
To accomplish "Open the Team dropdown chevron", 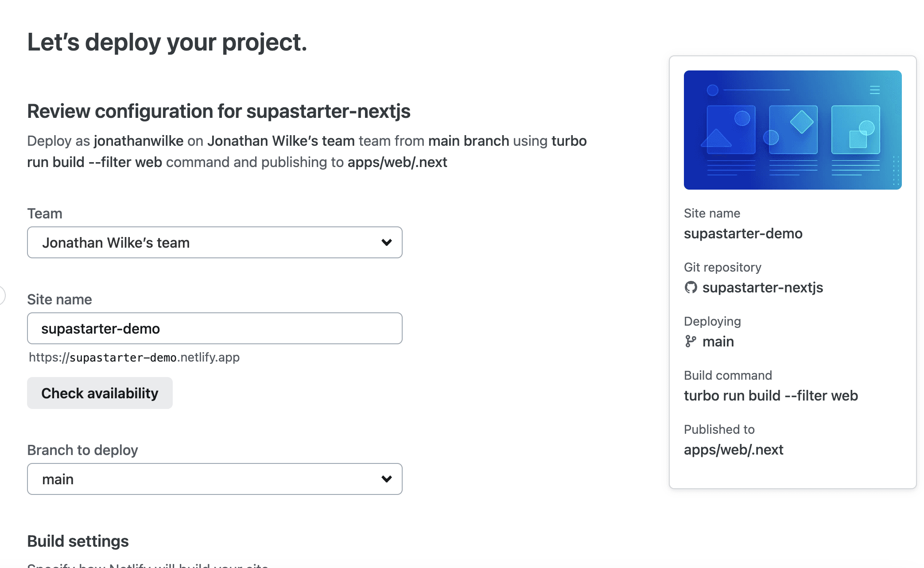I will coord(386,242).
